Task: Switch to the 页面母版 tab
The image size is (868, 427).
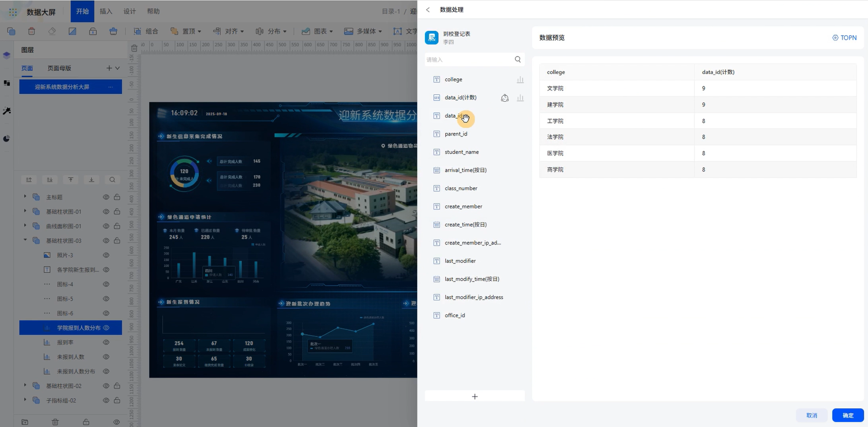Action: (x=59, y=68)
